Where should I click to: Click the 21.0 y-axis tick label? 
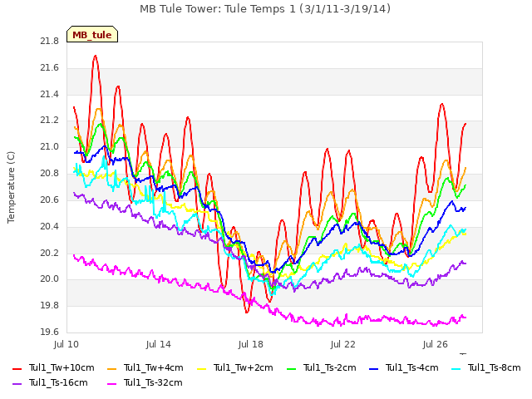coord(50,147)
